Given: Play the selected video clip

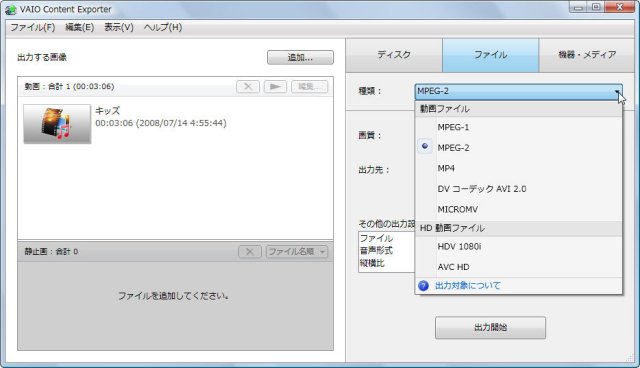Looking at the screenshot, I should pyautogui.click(x=275, y=86).
